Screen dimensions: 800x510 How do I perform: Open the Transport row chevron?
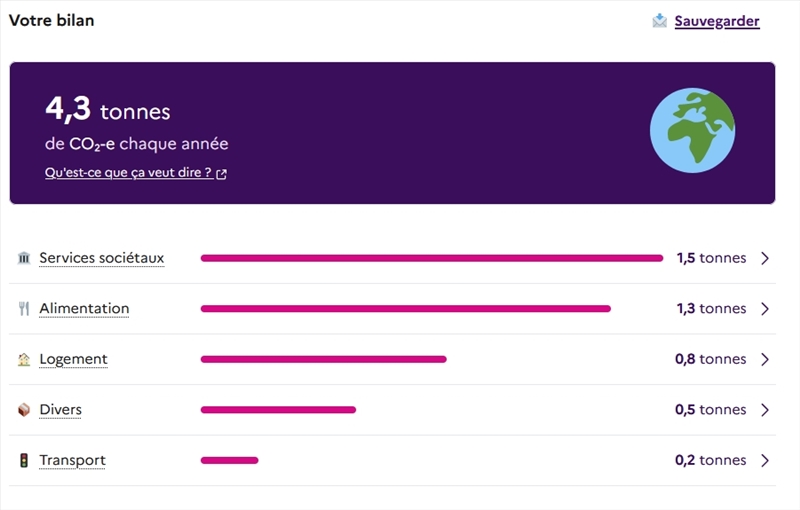(765, 461)
